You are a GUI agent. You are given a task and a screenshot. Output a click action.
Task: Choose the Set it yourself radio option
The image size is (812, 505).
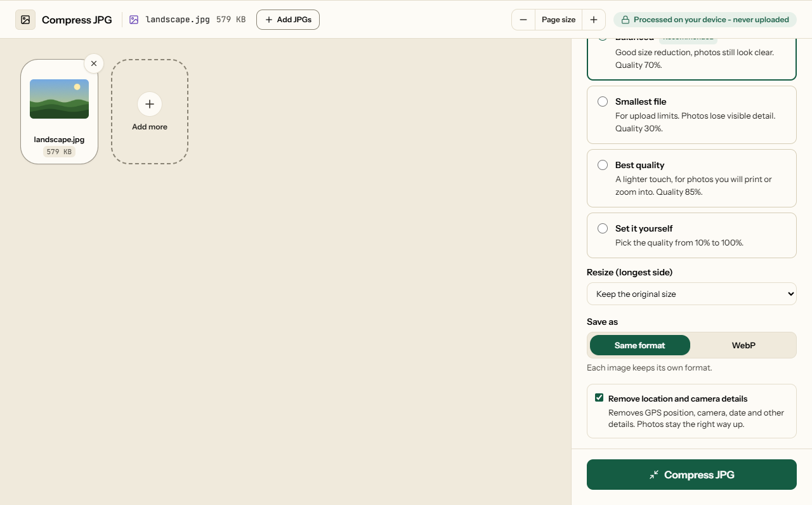tap(603, 228)
